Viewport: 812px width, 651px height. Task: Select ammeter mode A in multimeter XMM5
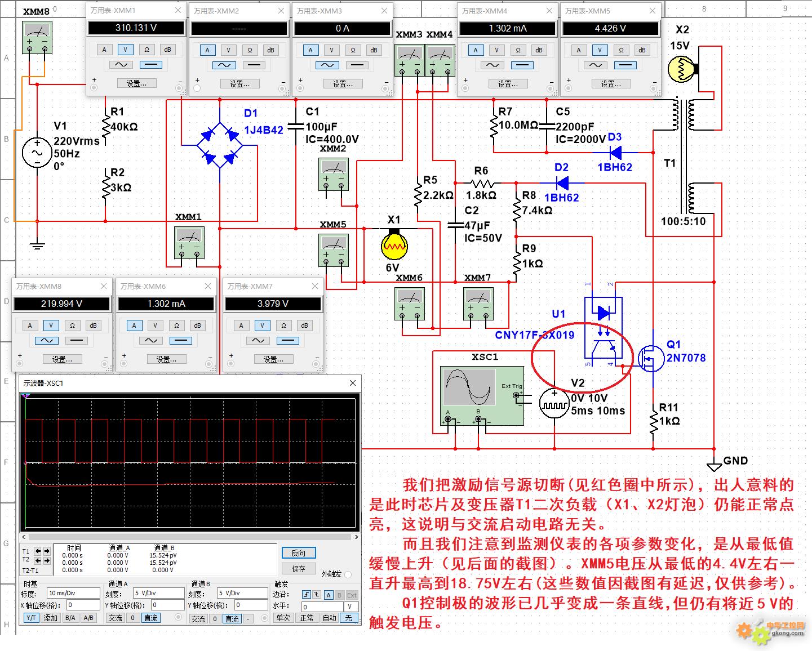(579, 50)
